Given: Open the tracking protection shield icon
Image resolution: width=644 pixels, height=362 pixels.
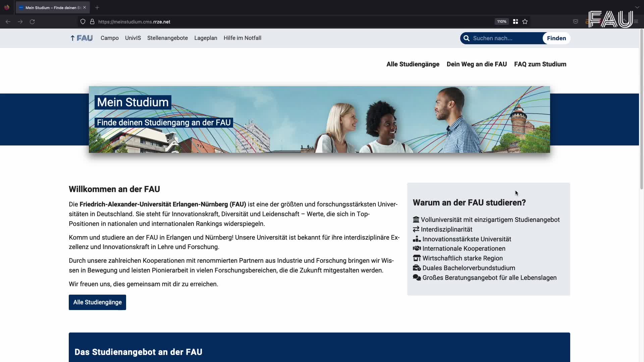Looking at the screenshot, I should (83, 21).
